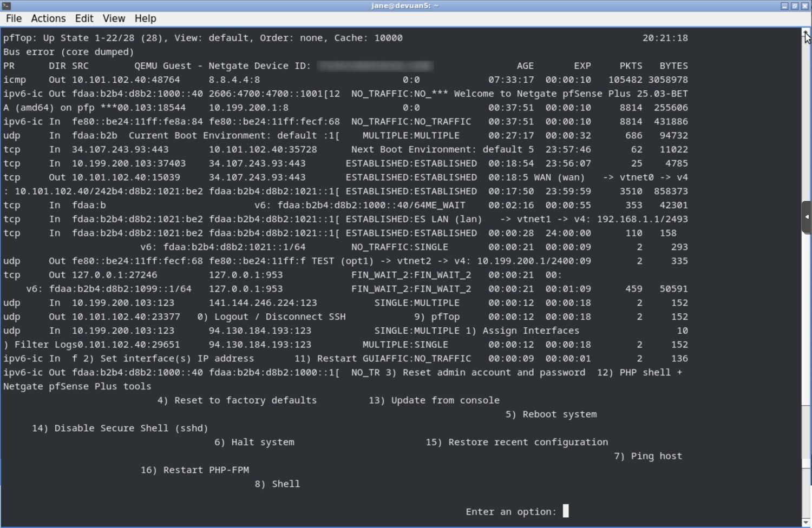
Task: Maximize the terminal window
Action: point(795,6)
